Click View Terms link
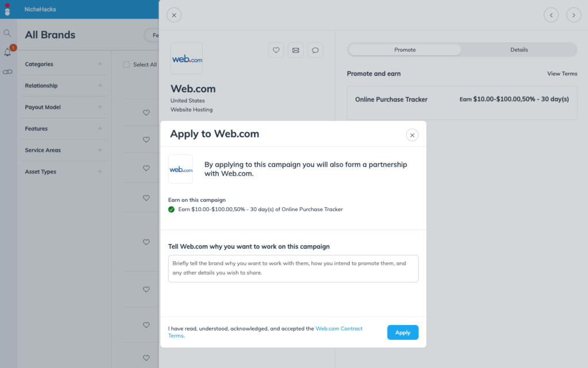 pos(562,74)
